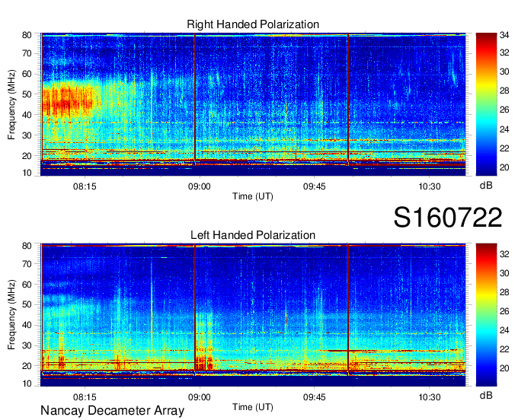The width and height of the screenshot is (518, 420).
Task: Click the 40 MHz tick label of Left Handed plot
Action: pyautogui.click(x=27, y=325)
